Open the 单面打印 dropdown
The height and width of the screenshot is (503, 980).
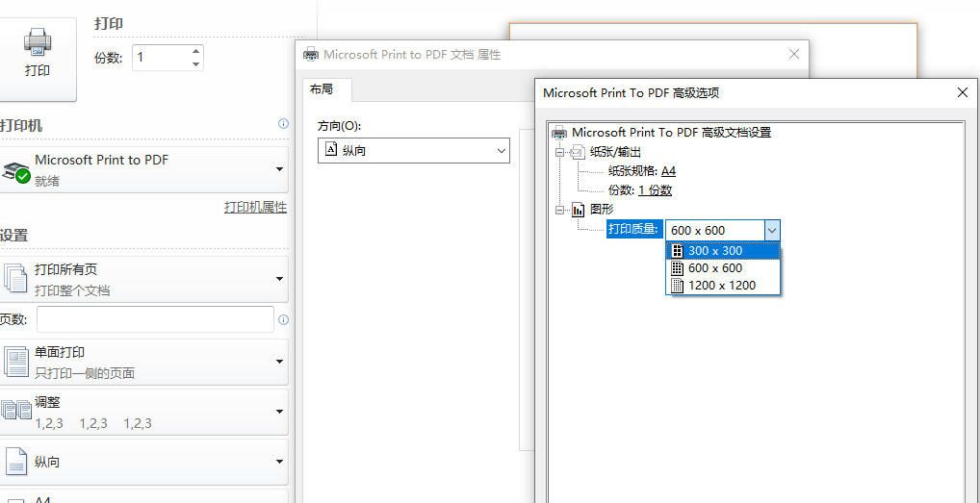click(143, 362)
